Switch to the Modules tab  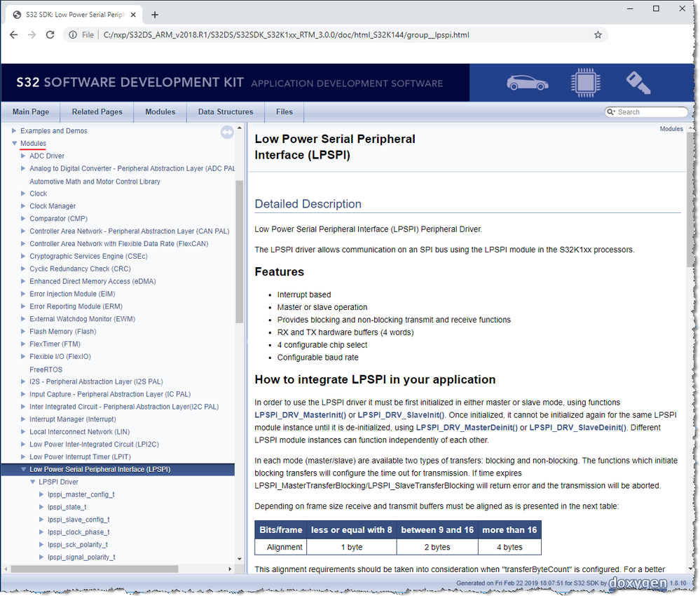160,111
